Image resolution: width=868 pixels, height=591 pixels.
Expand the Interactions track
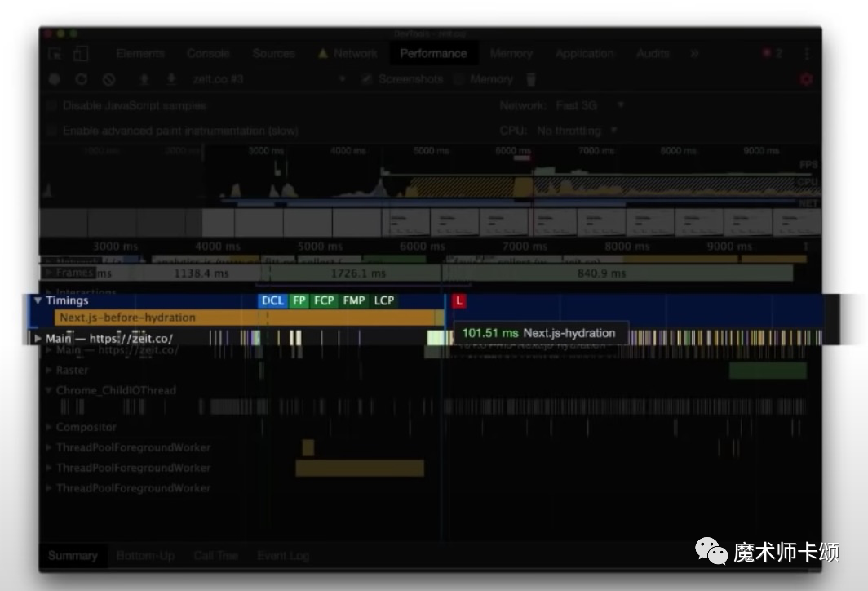click(49, 292)
